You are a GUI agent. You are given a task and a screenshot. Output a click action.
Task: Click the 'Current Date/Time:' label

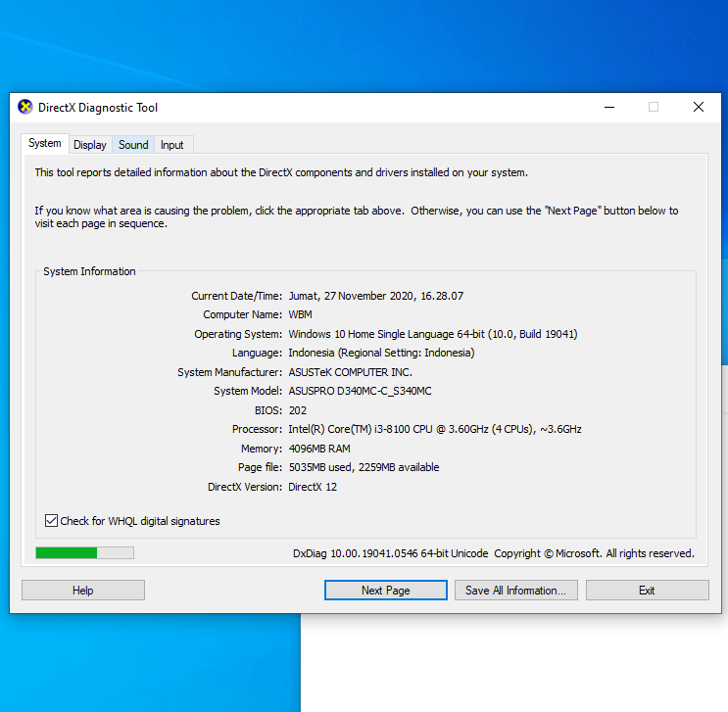pyautogui.click(x=236, y=296)
